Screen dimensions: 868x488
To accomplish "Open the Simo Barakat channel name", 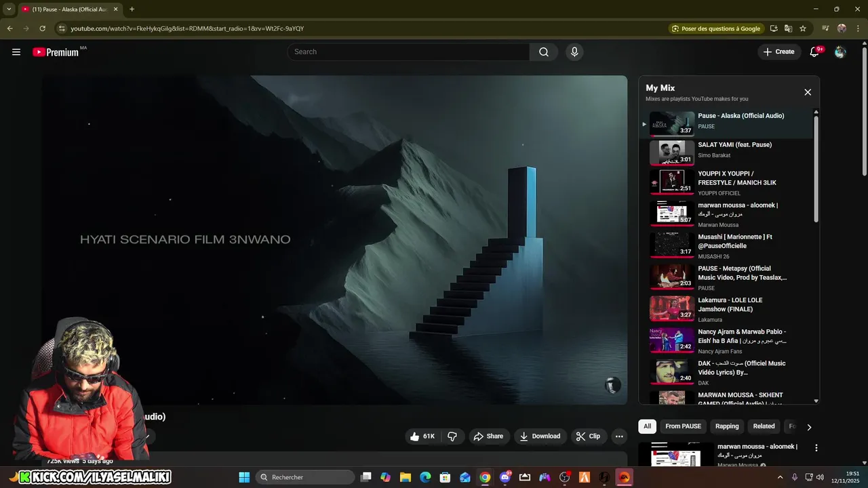I will pyautogui.click(x=714, y=155).
